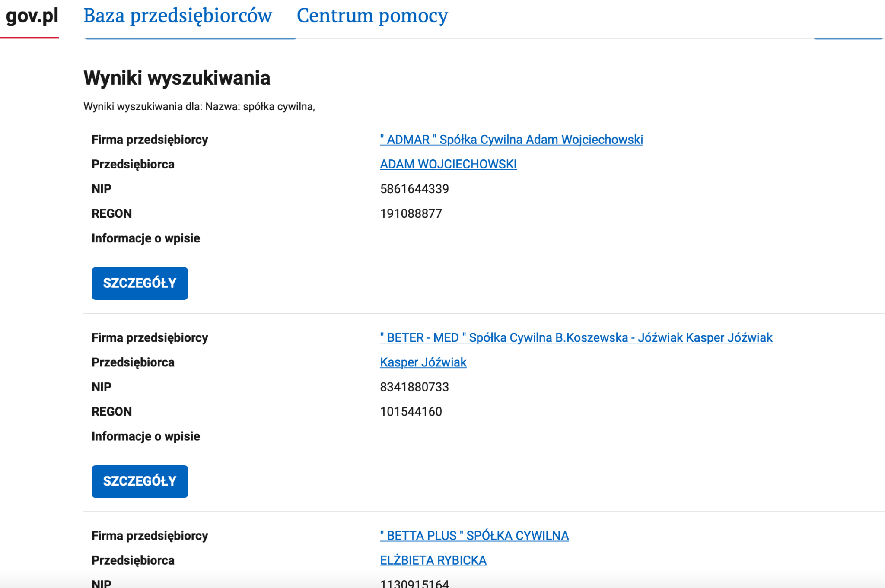Viewport: 885px width, 588px height.
Task: Open the Baza przedsiębiorców tab
Action: (178, 16)
